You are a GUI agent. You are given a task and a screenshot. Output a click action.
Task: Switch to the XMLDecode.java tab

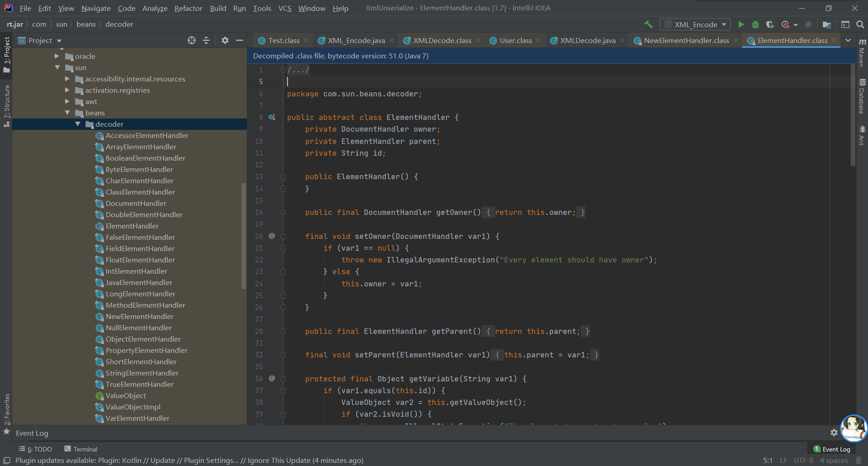pos(587,41)
